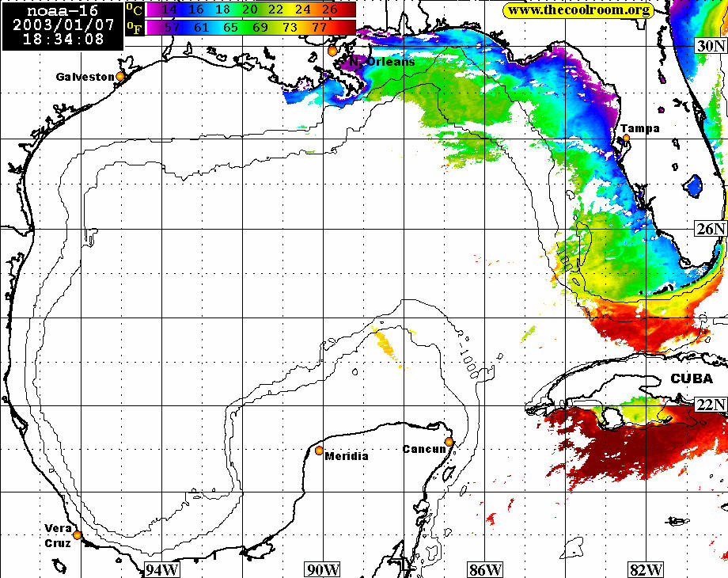Image resolution: width=728 pixels, height=578 pixels.
Task: Pick the 65 value on Fahrenheit scale
Action: 231,28
